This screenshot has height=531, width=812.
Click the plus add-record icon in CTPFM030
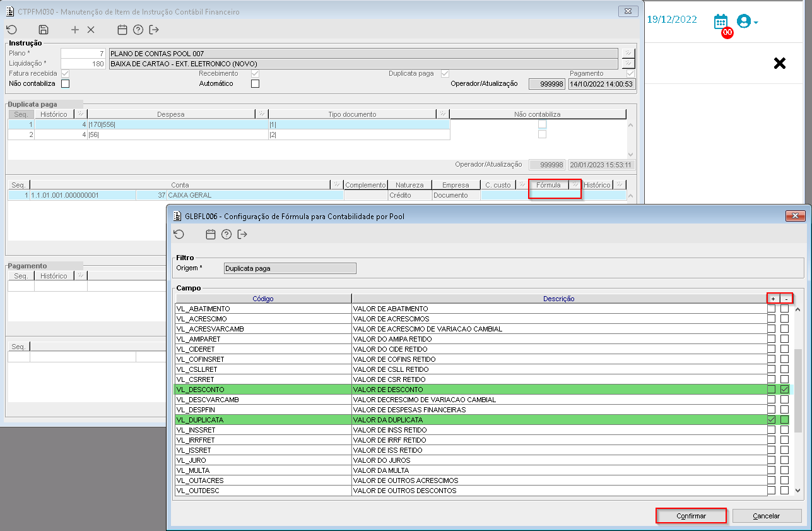click(75, 30)
